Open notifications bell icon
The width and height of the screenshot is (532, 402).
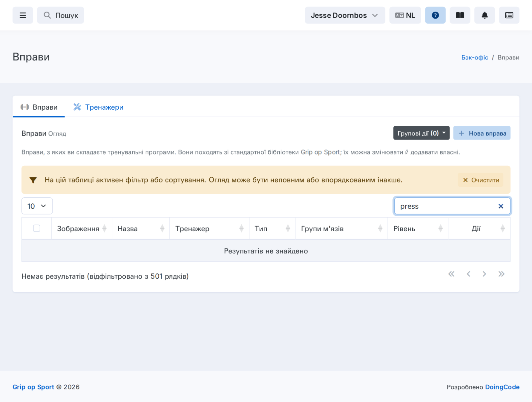click(x=484, y=15)
